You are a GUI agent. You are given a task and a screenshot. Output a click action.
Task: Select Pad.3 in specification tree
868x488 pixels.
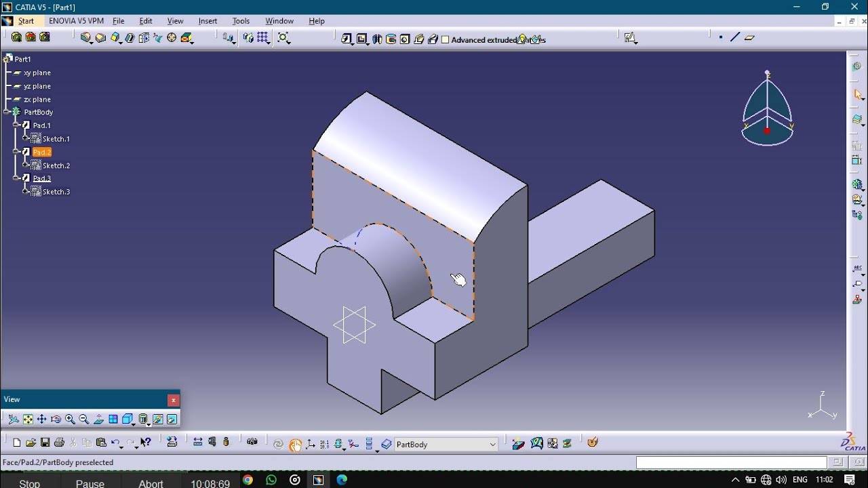pos(42,178)
